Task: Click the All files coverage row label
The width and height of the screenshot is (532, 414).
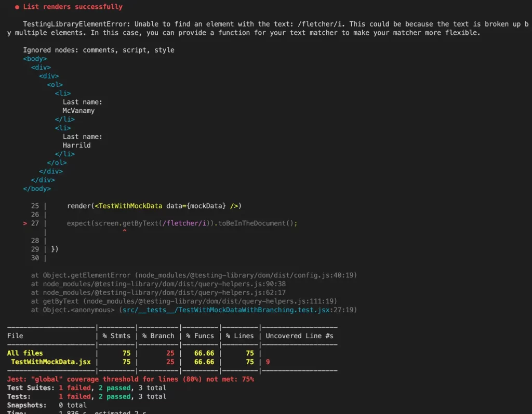Action: click(x=25, y=353)
